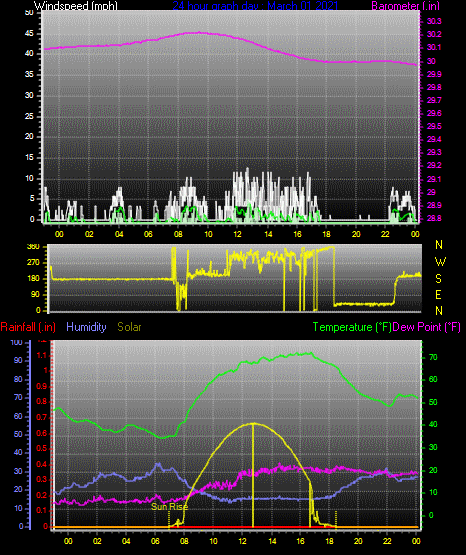Click the 35 mark on the windspeed axis
Viewport: 466px width, 555px height.
[29, 74]
